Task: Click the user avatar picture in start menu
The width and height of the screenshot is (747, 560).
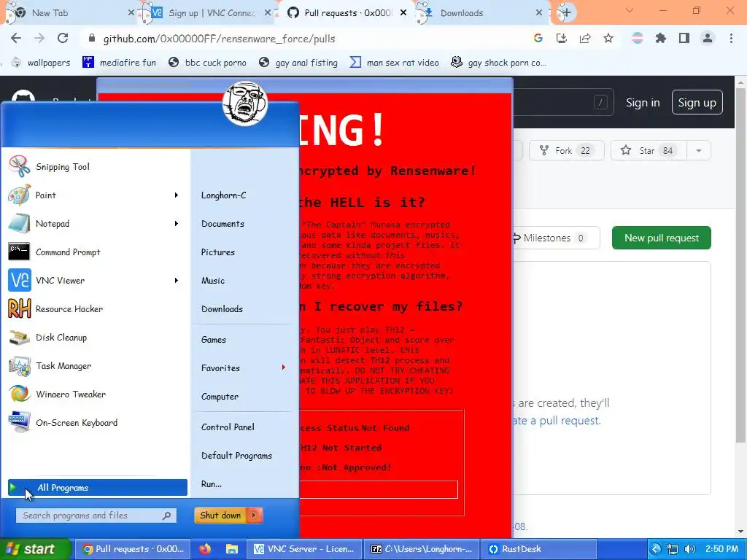Action: click(245, 104)
